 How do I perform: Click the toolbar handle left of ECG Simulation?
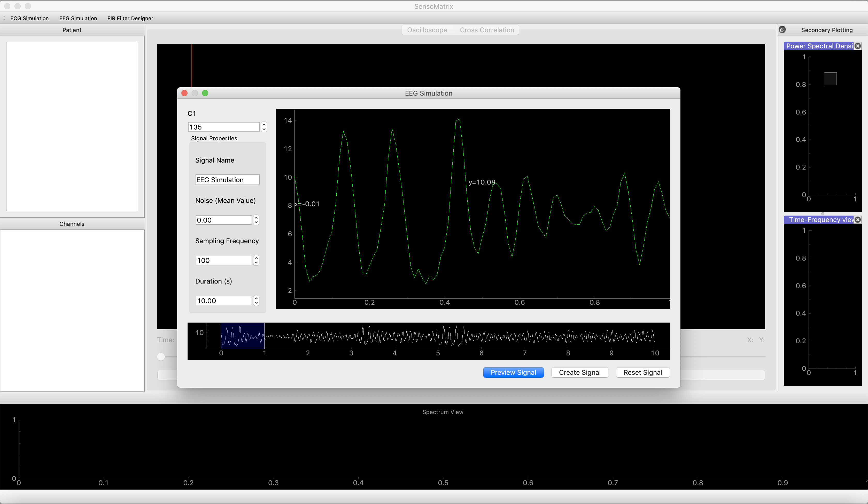[4, 18]
